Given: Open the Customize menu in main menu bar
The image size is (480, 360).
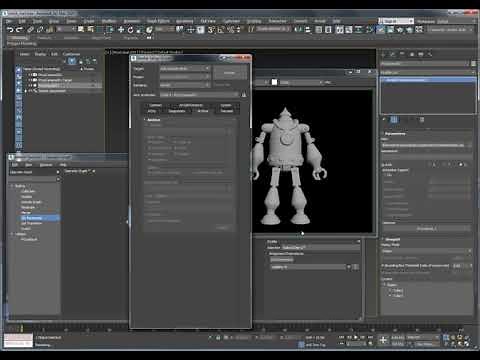Looking at the screenshot, I should [231, 21].
